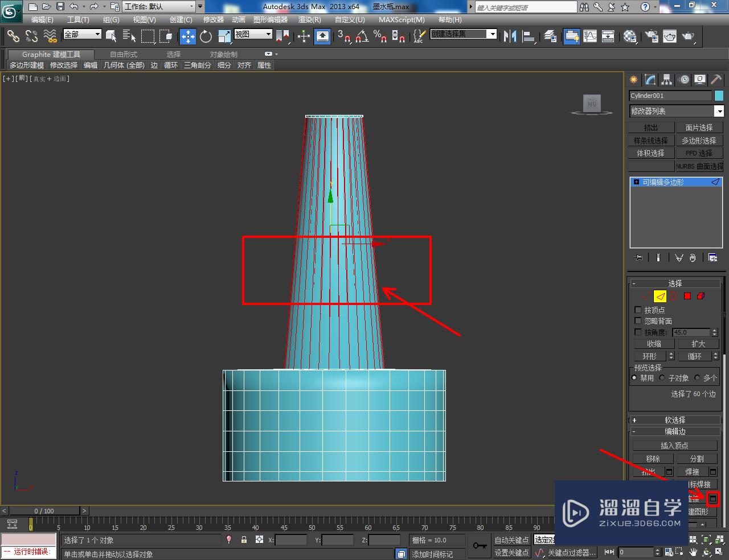Activate the Select and Scale tool
729x560 pixels.
(224, 36)
